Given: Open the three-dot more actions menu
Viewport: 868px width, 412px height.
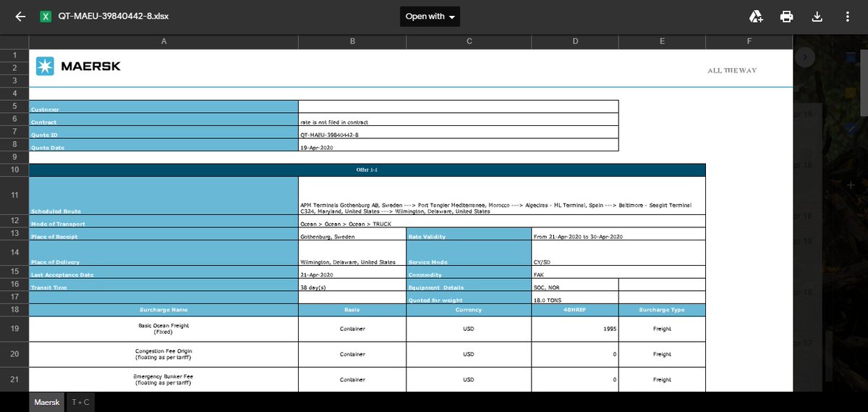Looking at the screenshot, I should click(x=848, y=16).
